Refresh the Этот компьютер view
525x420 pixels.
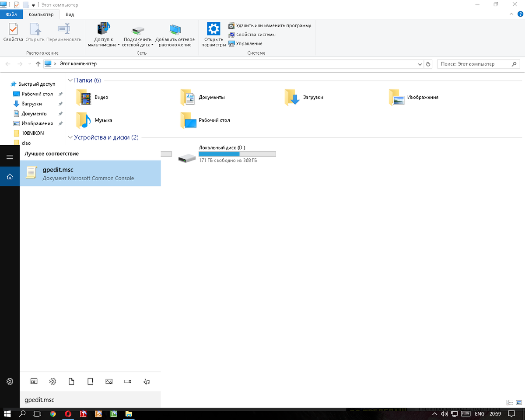pyautogui.click(x=428, y=64)
